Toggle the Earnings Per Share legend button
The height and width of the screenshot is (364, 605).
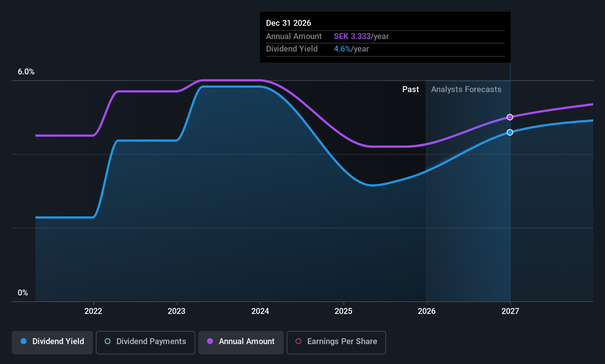coord(336,343)
